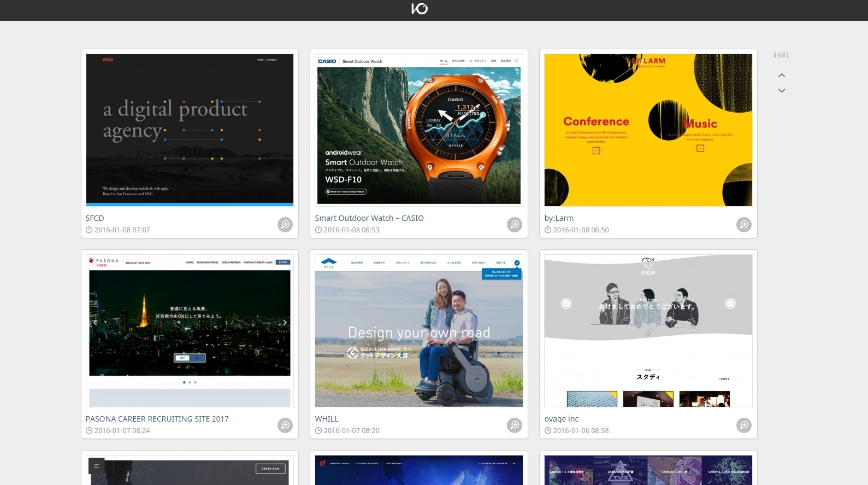Viewport: 868px width, 485px height.
Task: Click the ovaqe inc title link
Action: click(x=561, y=419)
